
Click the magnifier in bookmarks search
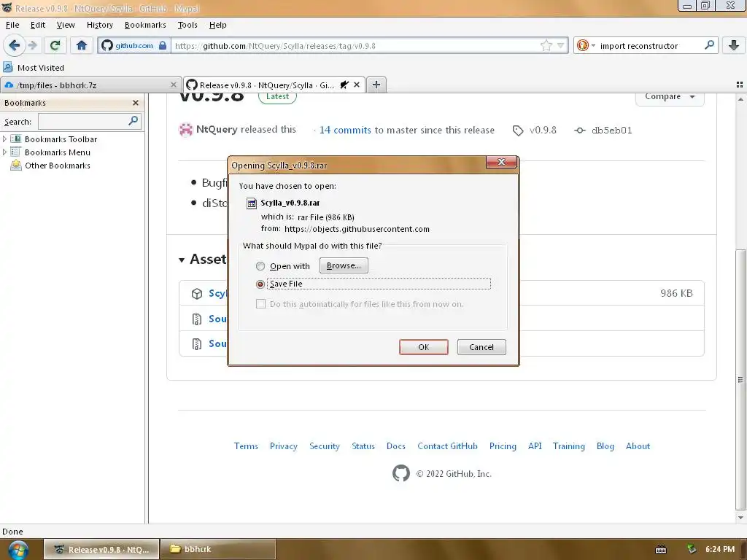(133, 121)
